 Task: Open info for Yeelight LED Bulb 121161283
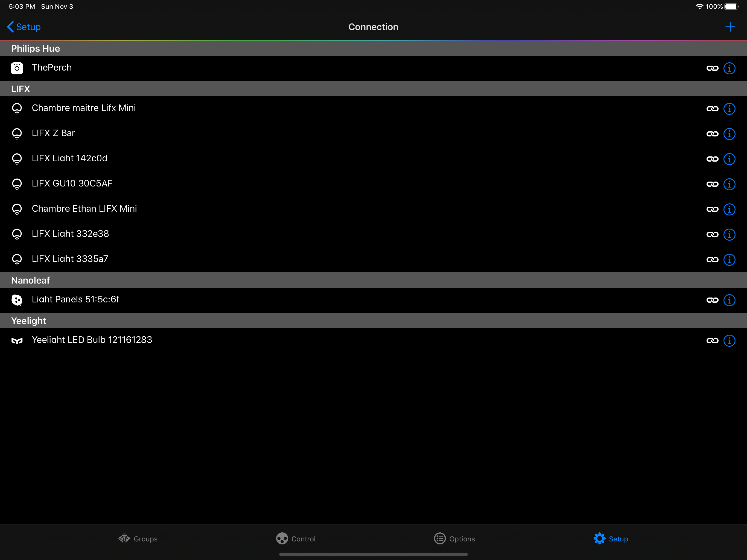(x=730, y=340)
